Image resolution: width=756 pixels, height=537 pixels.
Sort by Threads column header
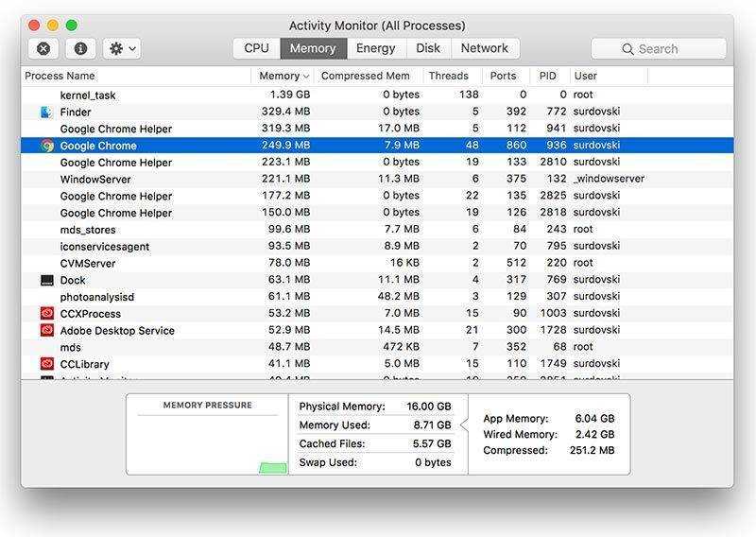coord(448,76)
